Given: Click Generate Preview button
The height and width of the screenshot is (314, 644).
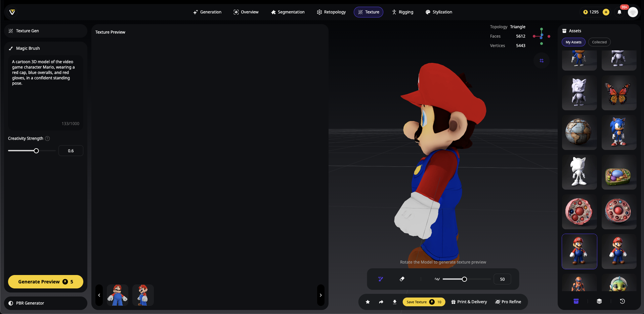Looking at the screenshot, I should (46, 282).
